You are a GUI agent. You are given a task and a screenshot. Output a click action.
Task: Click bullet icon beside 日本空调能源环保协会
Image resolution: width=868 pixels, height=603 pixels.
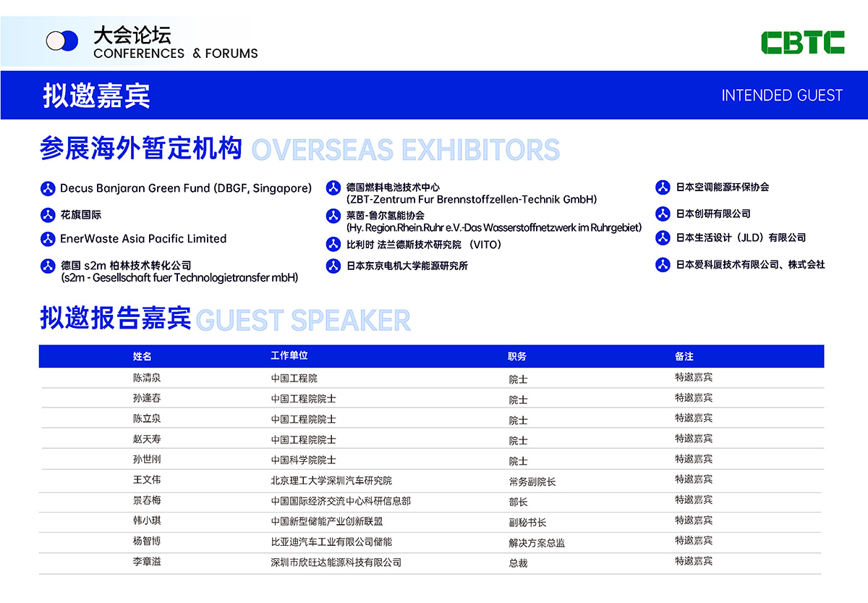tap(663, 187)
